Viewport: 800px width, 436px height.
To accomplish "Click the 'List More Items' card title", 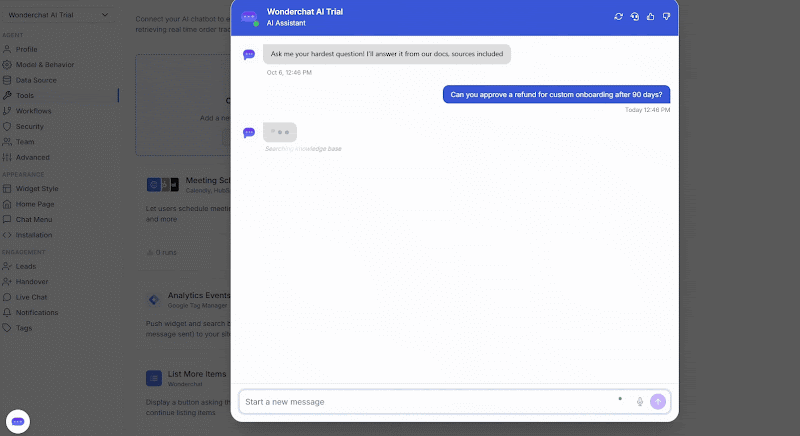I will coord(197,374).
